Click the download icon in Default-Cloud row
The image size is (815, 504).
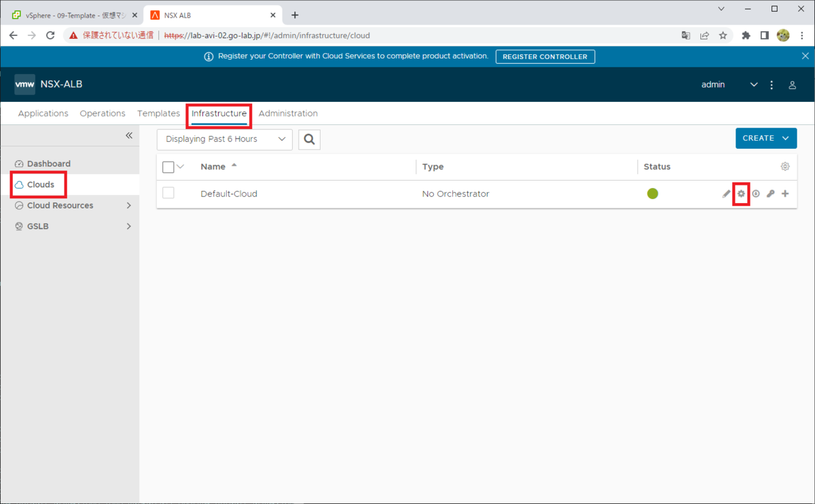click(x=756, y=194)
